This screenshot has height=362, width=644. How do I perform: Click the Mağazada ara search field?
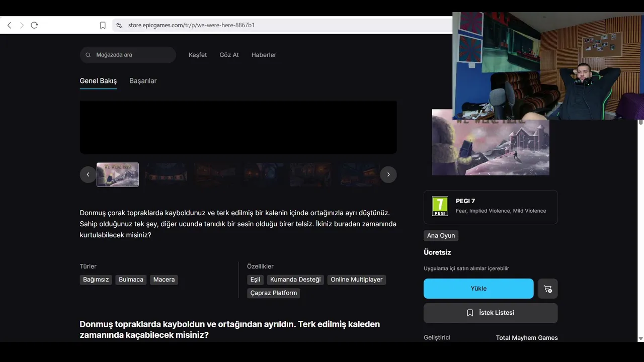pos(128,55)
